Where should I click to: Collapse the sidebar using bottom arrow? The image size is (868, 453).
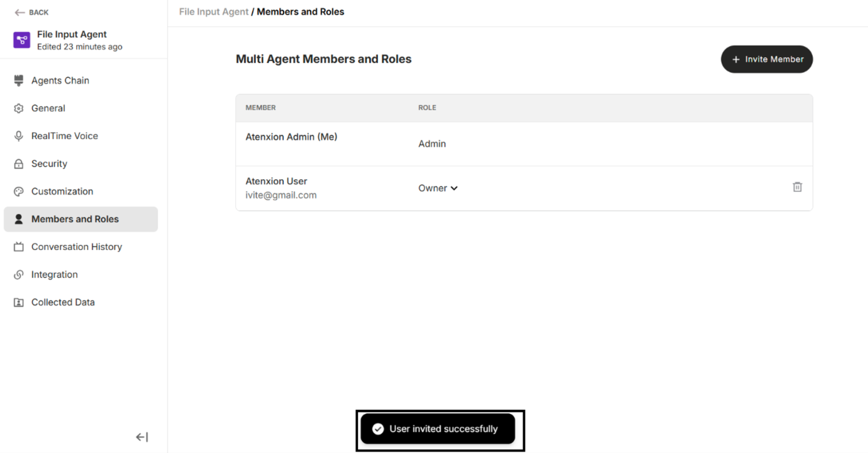(x=142, y=437)
